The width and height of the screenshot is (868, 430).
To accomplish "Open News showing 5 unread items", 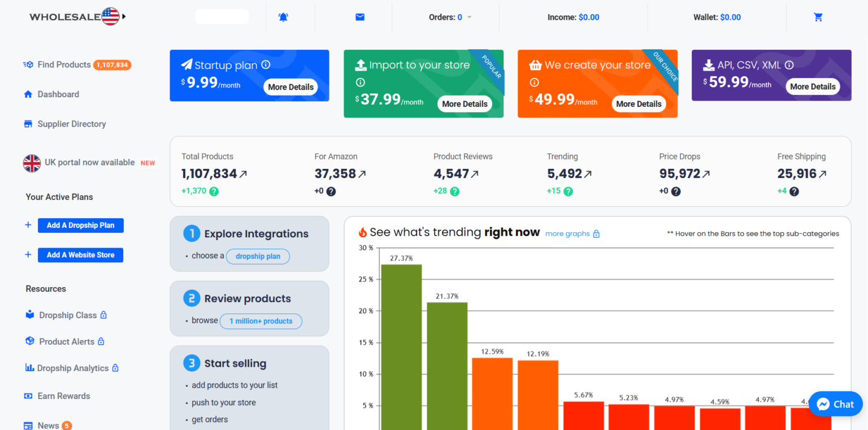I will click(x=48, y=425).
